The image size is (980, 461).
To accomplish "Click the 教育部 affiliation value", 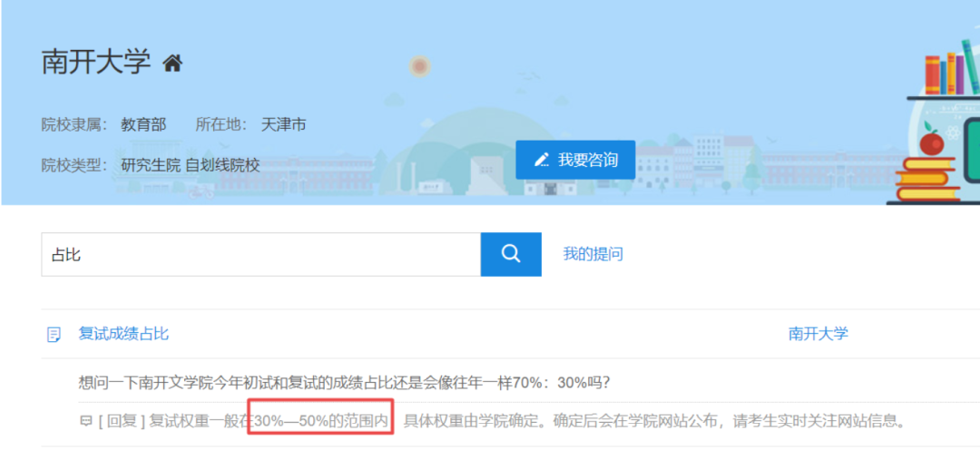I will click(143, 124).
